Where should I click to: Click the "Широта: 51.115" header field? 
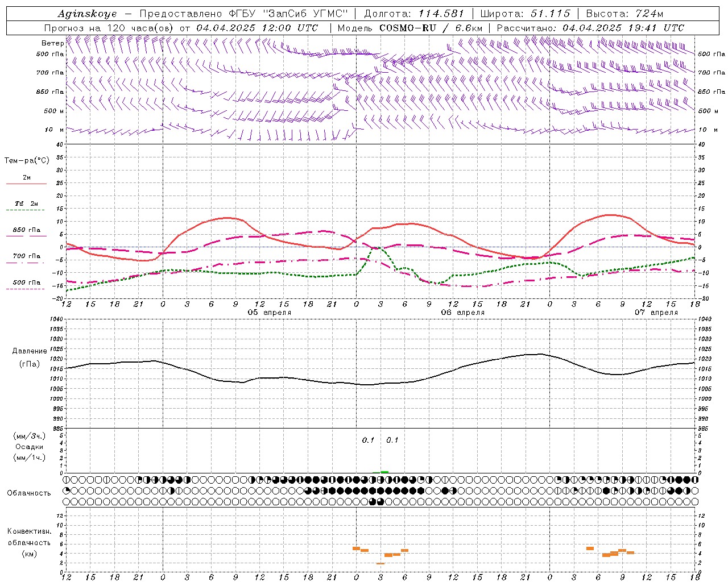[x=525, y=14]
